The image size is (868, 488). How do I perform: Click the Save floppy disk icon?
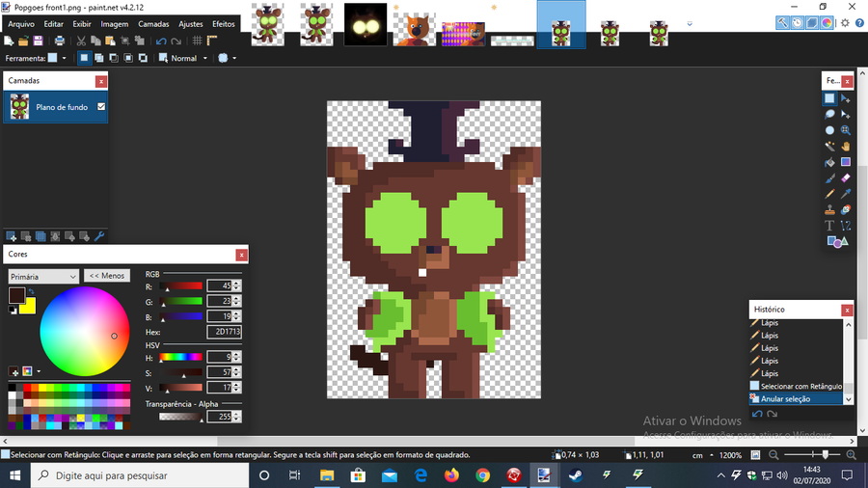[38, 41]
